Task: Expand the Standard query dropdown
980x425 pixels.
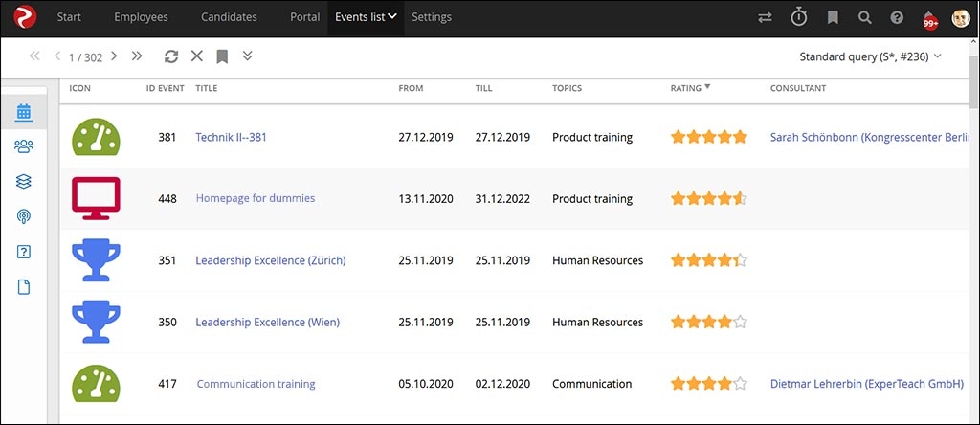Action: coord(870,56)
